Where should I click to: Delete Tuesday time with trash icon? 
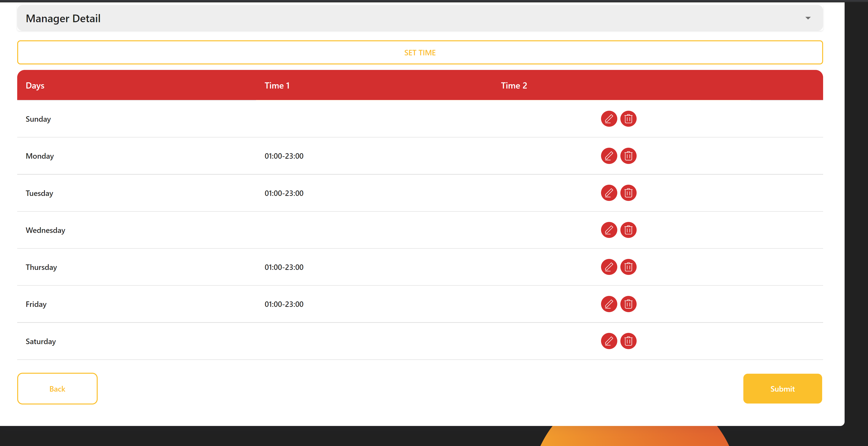pos(628,193)
